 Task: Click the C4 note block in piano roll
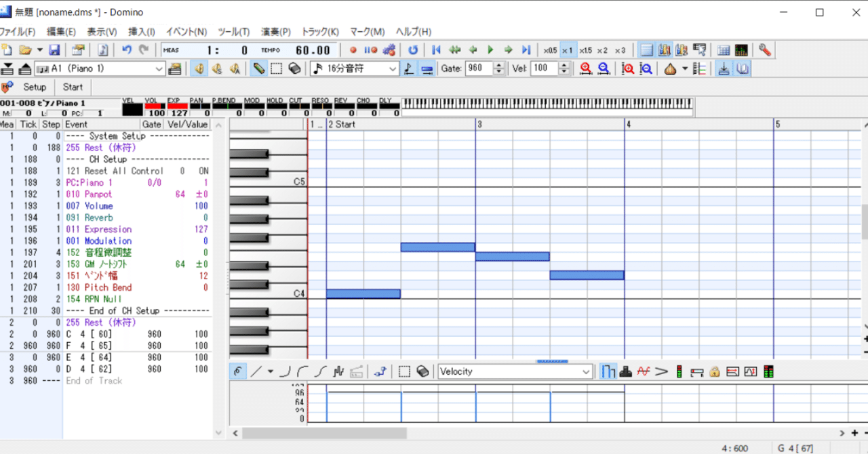pyautogui.click(x=363, y=294)
